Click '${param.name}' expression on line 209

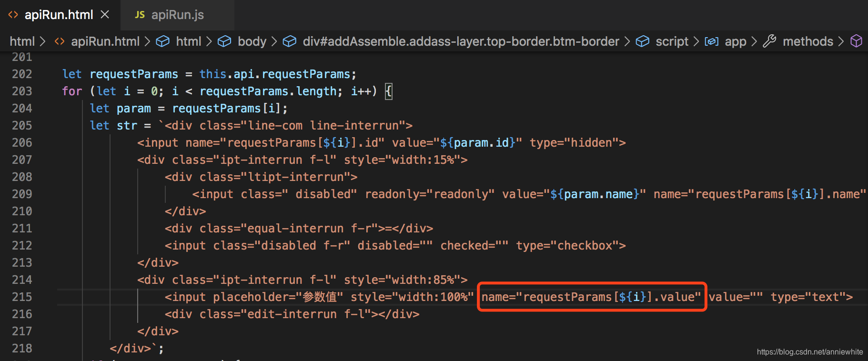click(x=595, y=194)
